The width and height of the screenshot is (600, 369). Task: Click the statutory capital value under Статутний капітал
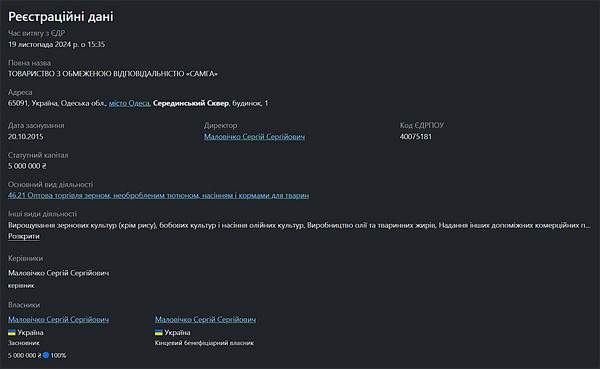(27, 166)
